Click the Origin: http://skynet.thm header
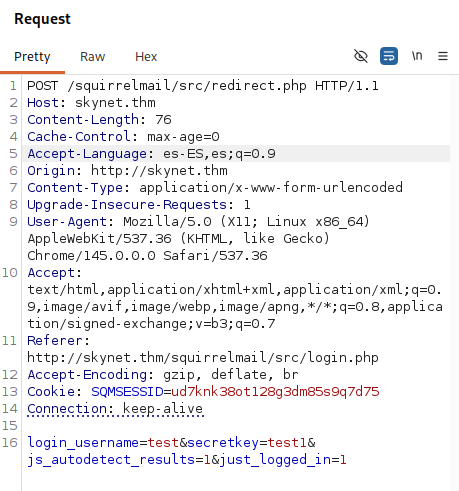 127,171
